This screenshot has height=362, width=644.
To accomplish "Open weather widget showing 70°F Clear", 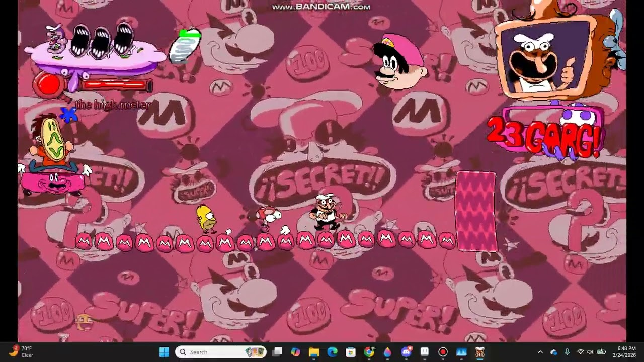I will (x=21, y=351).
